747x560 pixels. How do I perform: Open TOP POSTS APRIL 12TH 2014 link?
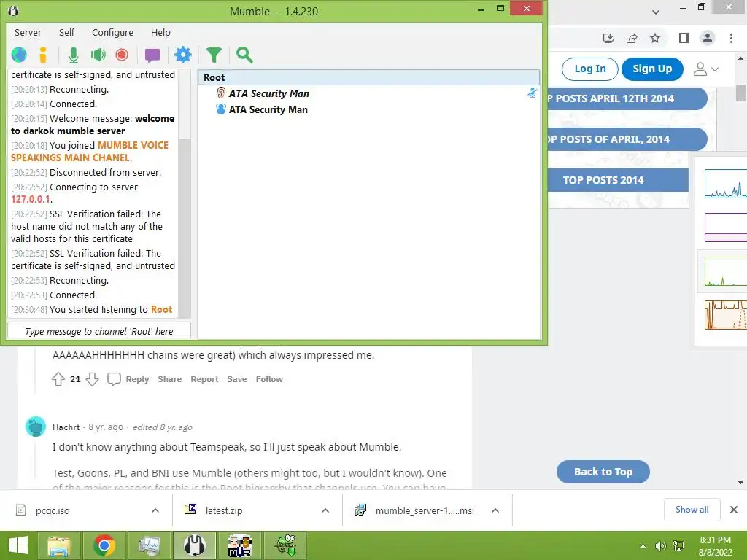[627, 98]
